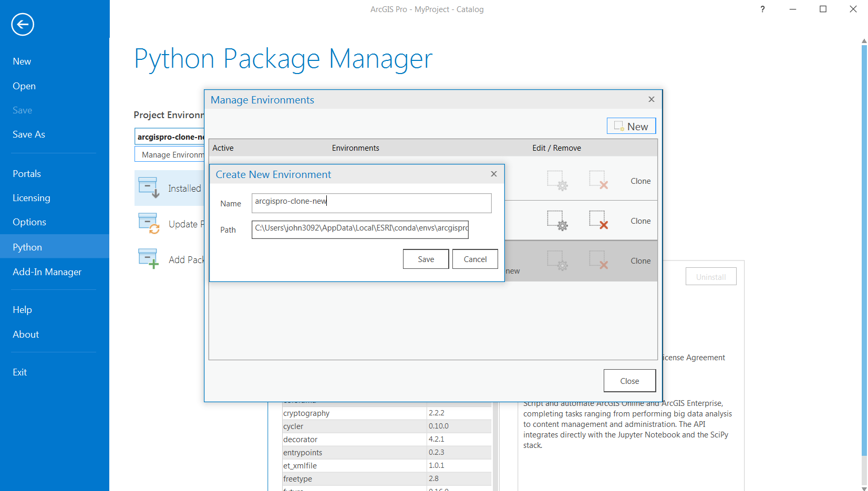Click version 0.10.0 cell
Screen dimensions: 868x491
[x=459, y=426]
